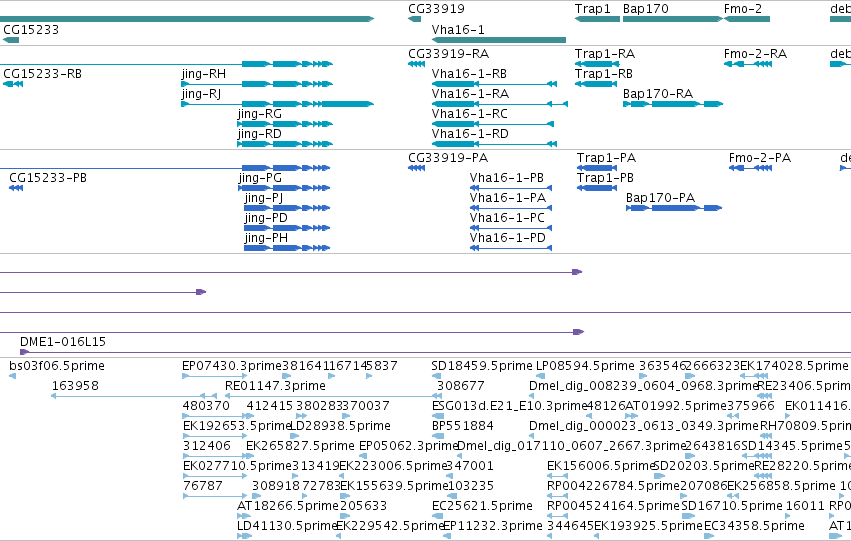Click EST bs03f06.5prime label
This screenshot has width=851, height=541.
tap(57, 366)
